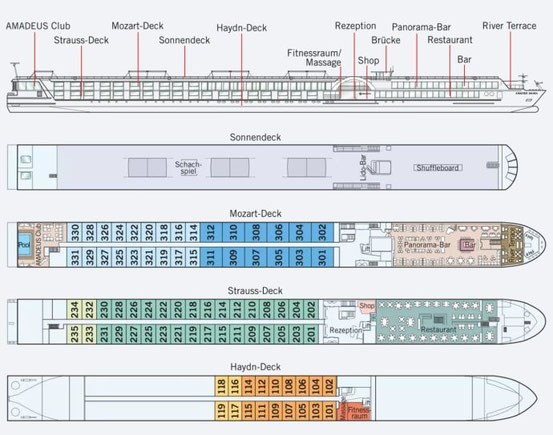
Task: Select the Shop label above the ship profile
Action: tap(368, 60)
